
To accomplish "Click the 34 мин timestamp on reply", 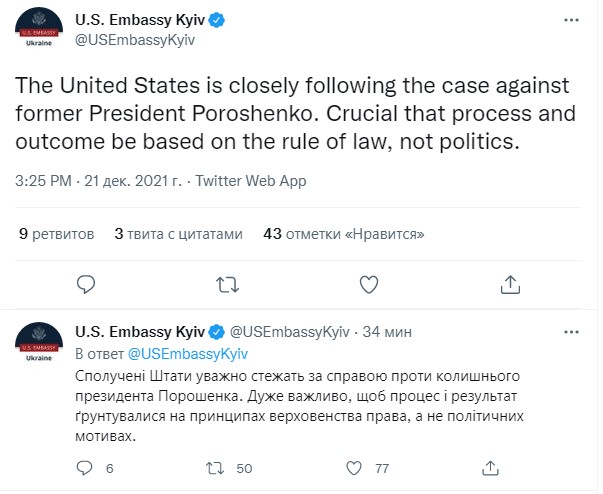I will pos(383,331).
